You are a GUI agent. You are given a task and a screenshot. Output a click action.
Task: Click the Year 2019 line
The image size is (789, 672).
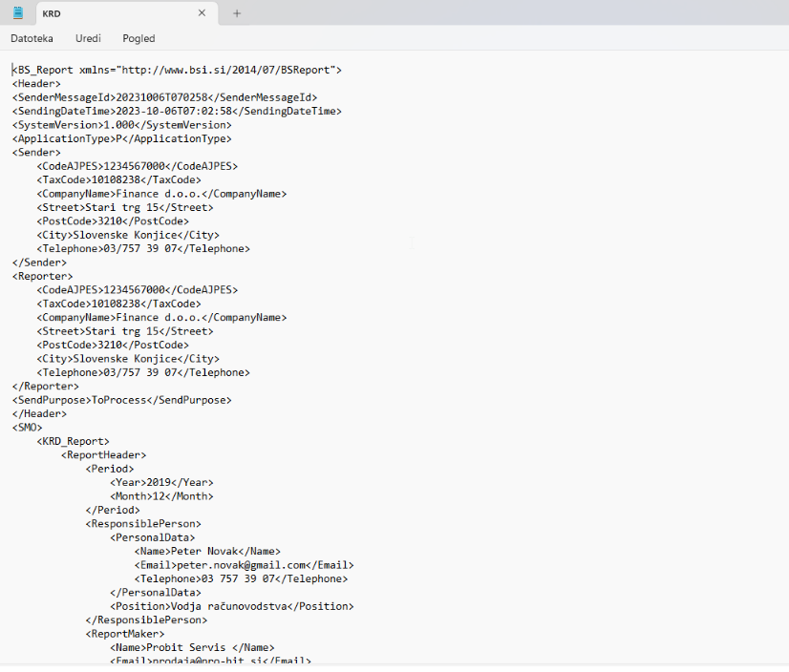pyautogui.click(x=162, y=482)
